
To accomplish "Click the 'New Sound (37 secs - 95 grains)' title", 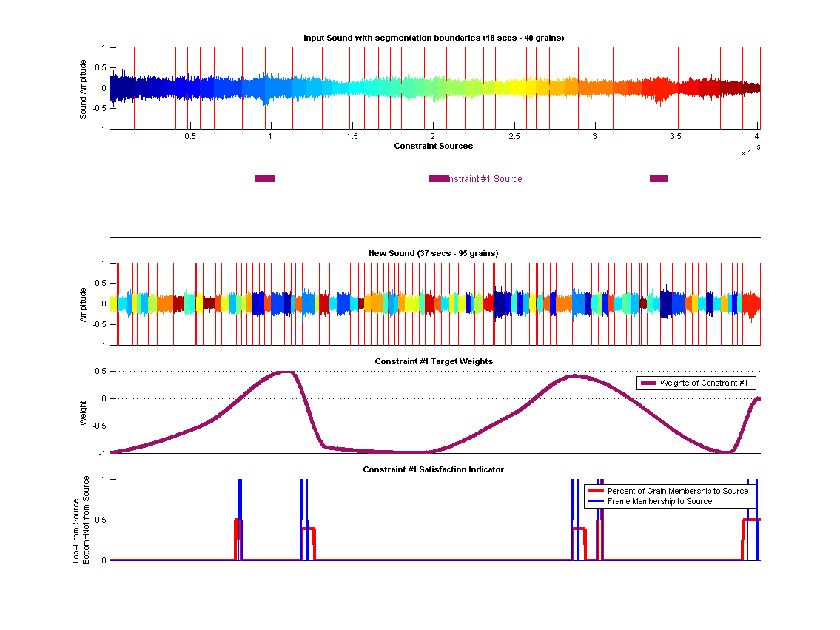I will 434,253.
